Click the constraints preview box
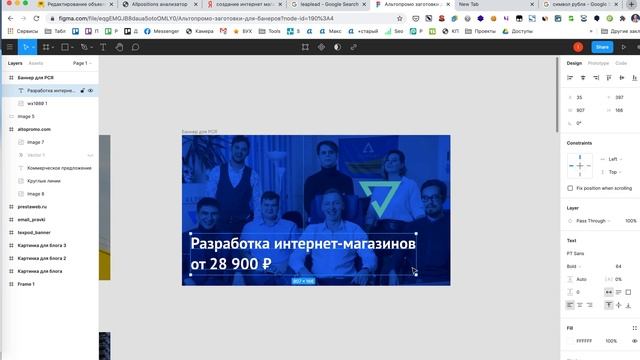Image resolution: width=640 pixels, height=360 pixels. point(580,166)
